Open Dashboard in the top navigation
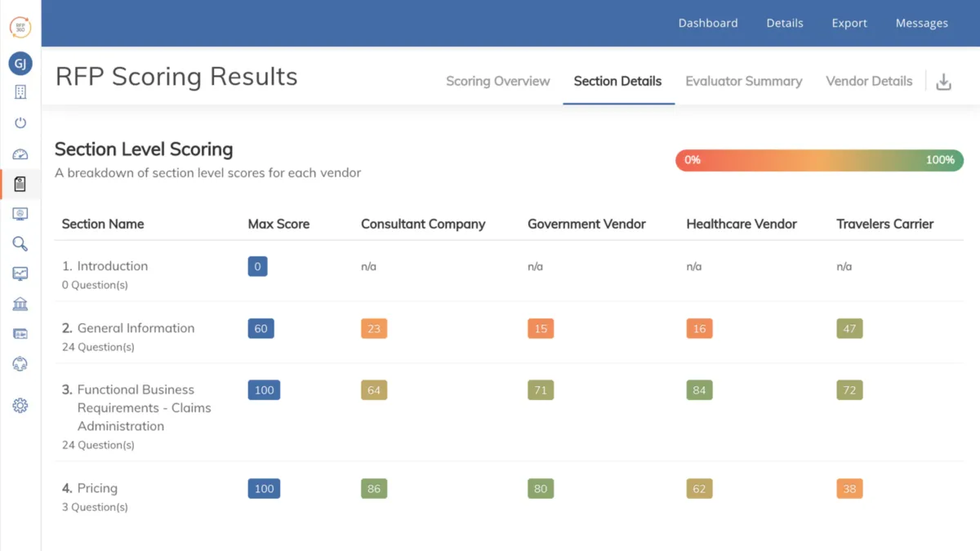This screenshot has width=980, height=551. click(708, 23)
